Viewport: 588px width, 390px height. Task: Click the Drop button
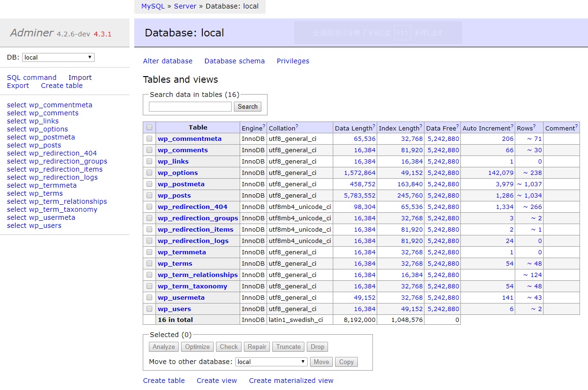click(318, 347)
